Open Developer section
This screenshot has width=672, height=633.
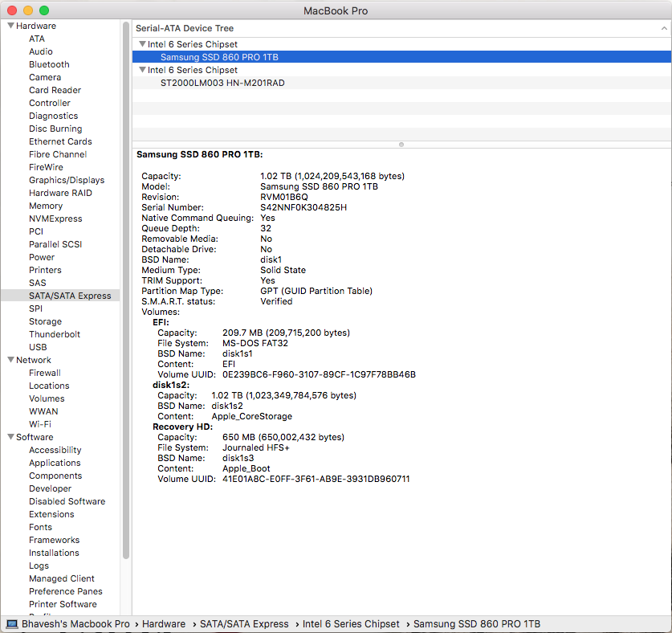coord(50,489)
